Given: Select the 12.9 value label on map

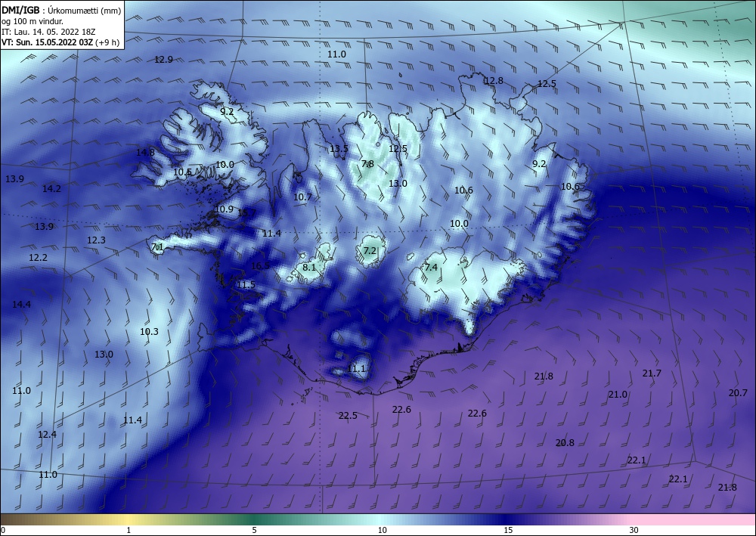Looking at the screenshot, I should [163, 60].
